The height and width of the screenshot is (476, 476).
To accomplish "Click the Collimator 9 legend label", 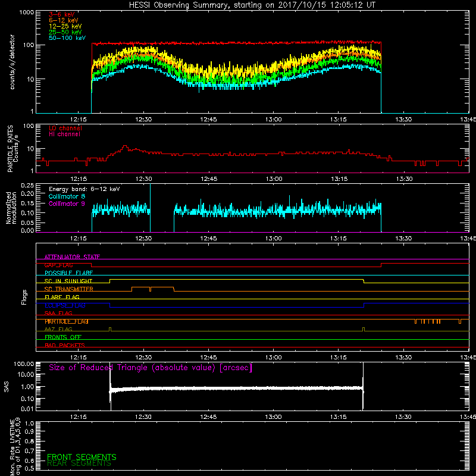I will [x=67, y=203].
